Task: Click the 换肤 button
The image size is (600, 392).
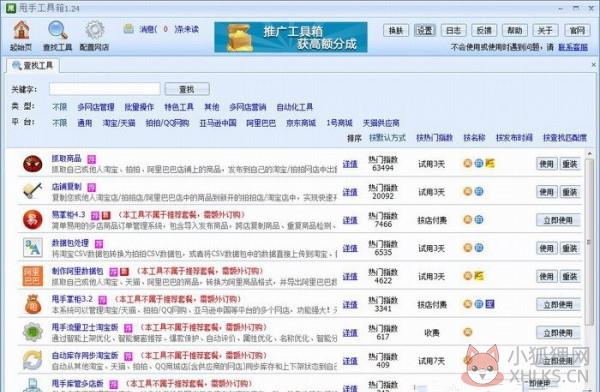Action: click(x=396, y=30)
